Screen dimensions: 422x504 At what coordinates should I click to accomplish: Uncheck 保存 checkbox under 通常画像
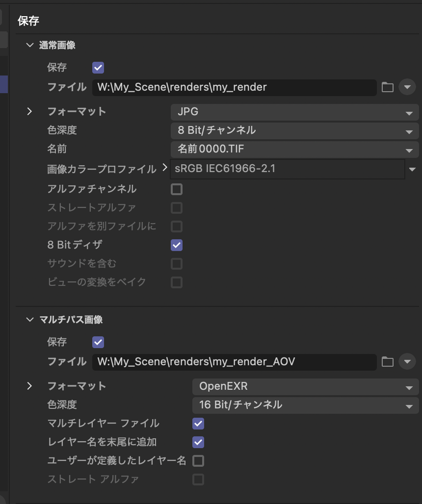tap(98, 68)
